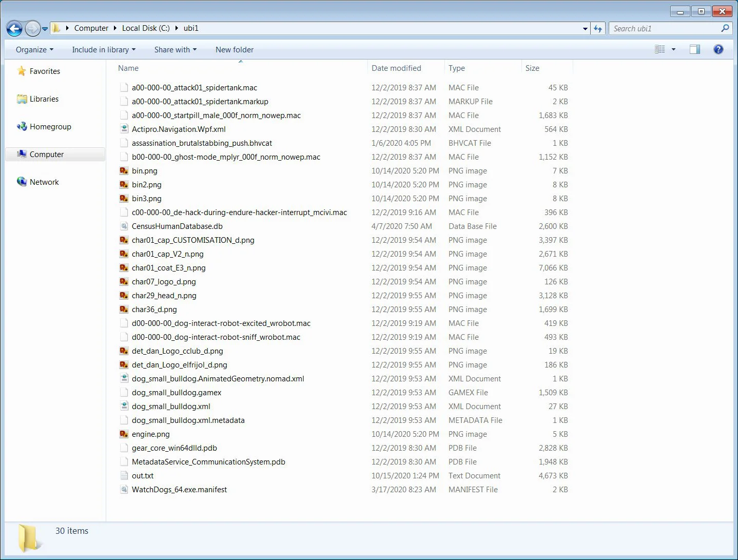Select dog_small_bulldog.gamex file
This screenshot has width=738, height=560.
click(177, 393)
